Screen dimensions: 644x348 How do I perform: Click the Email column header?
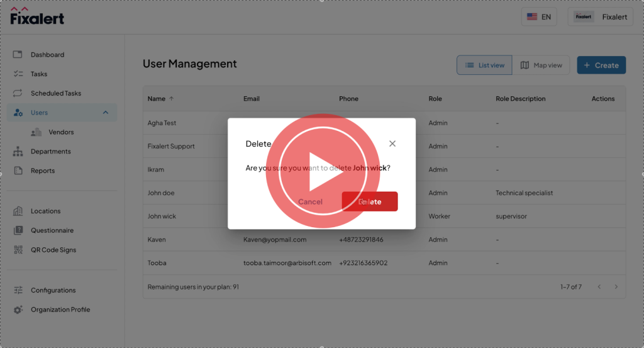[252, 99]
